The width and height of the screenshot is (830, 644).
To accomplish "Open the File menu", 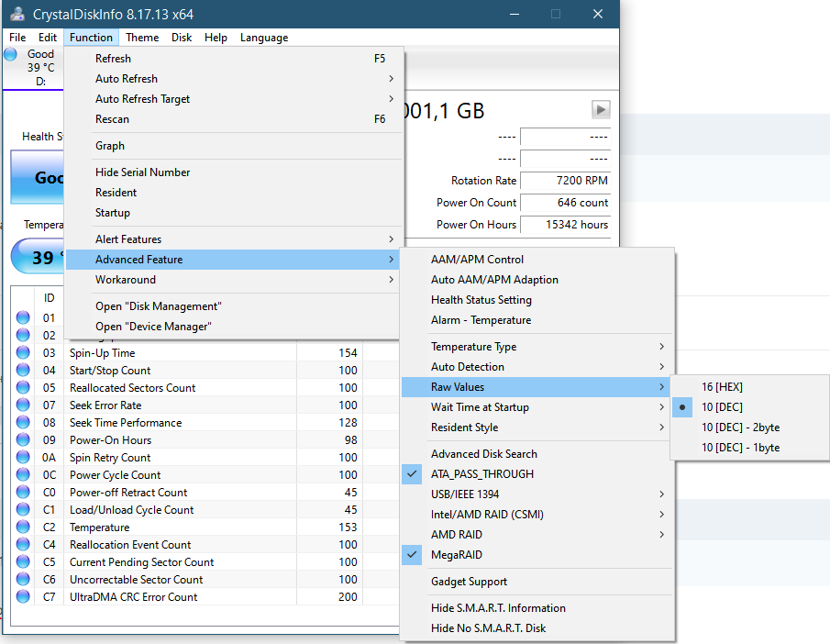I will click(17, 38).
